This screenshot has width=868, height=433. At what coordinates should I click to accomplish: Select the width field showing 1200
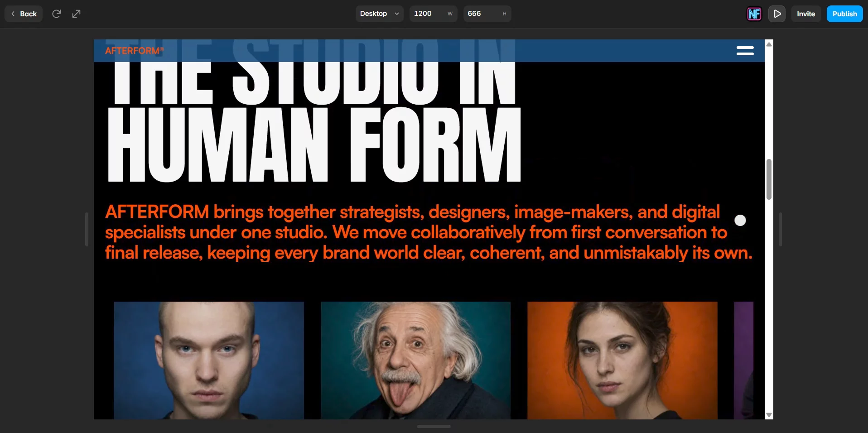tap(433, 14)
